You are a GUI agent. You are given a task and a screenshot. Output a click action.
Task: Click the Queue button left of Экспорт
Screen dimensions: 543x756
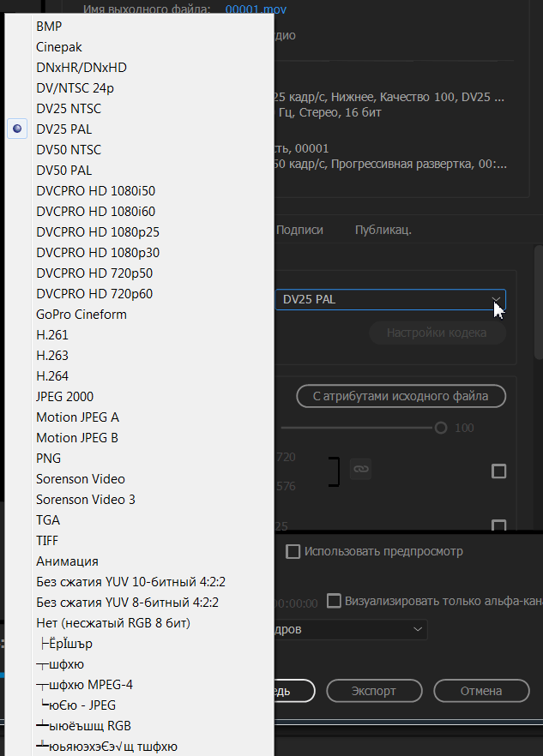pyautogui.click(x=294, y=691)
